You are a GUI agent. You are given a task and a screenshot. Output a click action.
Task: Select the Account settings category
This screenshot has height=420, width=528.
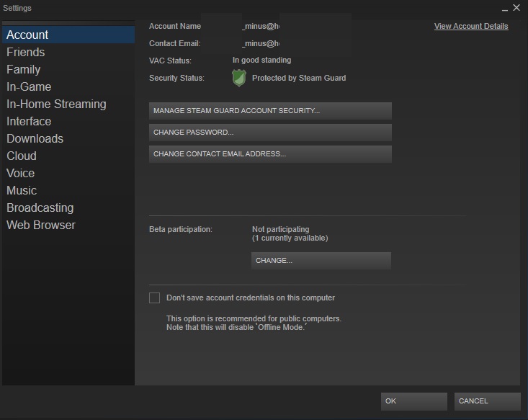pos(68,35)
